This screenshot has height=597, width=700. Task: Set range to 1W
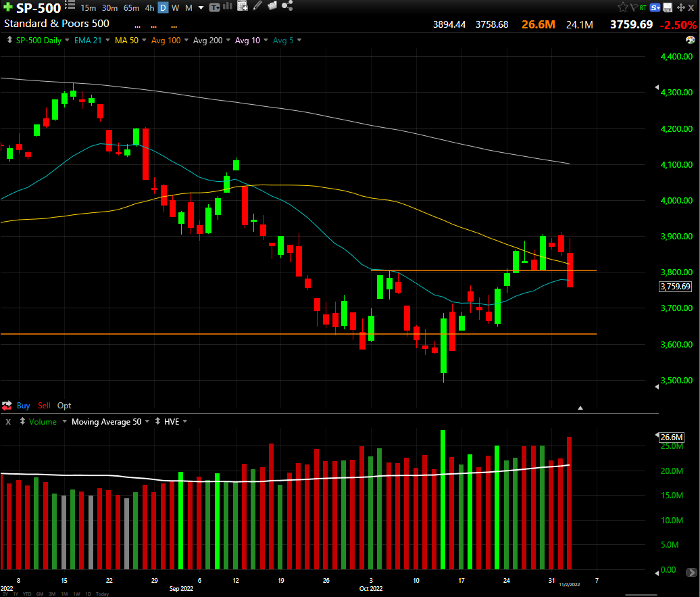click(76, 594)
